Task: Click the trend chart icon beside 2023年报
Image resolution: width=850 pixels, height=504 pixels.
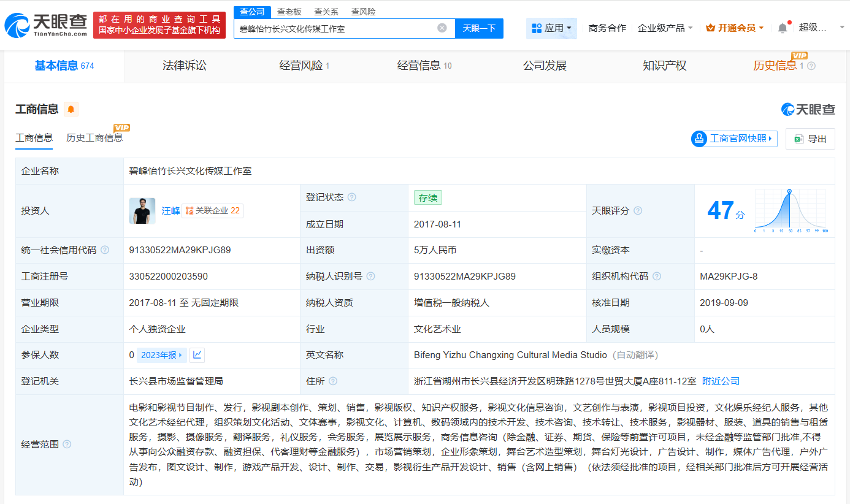Action: 196,355
